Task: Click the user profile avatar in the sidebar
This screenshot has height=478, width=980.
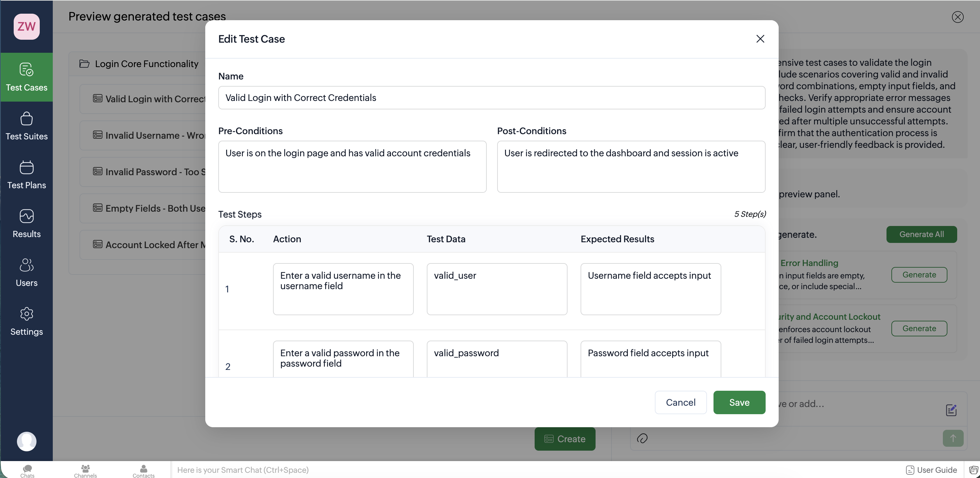Action: click(27, 442)
